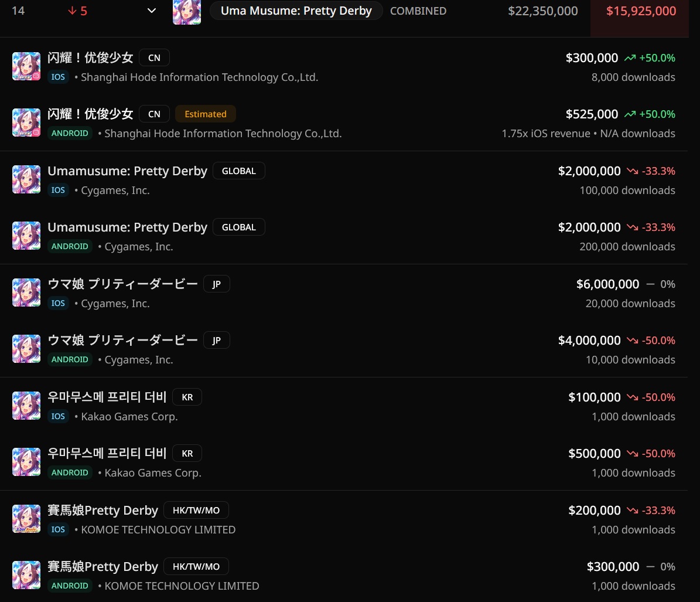
Task: Click 8,000 downloads text
Action: pyautogui.click(x=633, y=77)
